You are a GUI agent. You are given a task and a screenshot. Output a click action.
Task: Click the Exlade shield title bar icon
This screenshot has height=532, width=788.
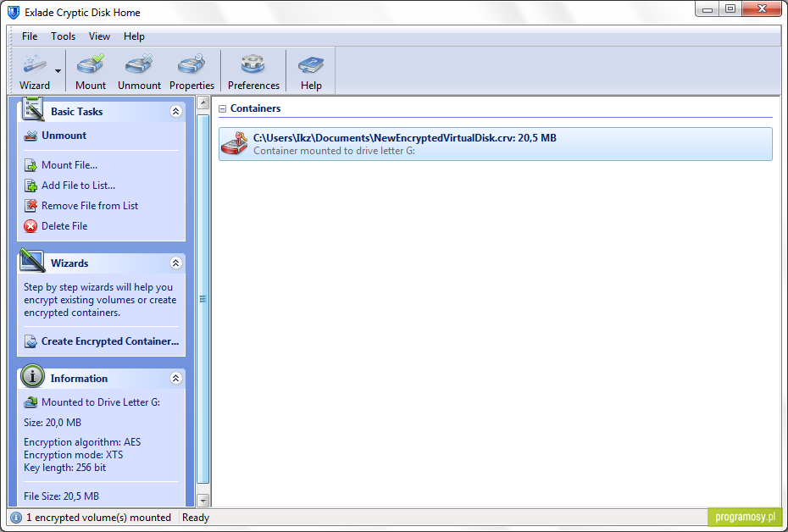tap(14, 13)
